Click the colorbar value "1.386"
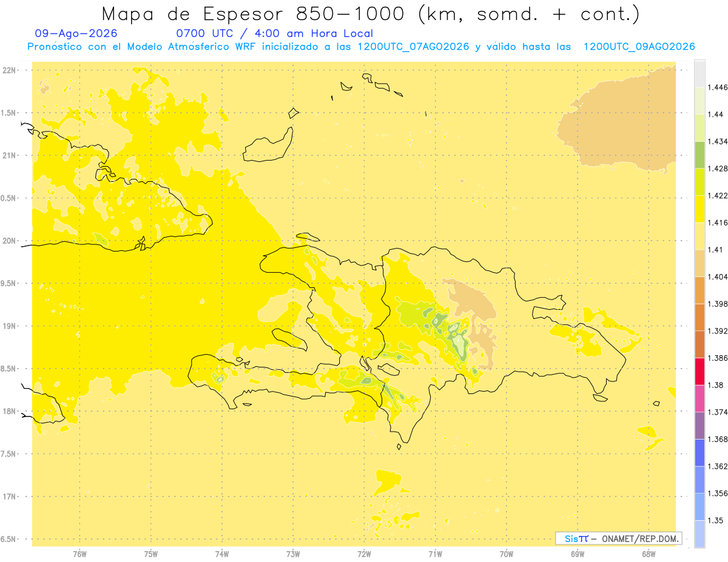The image size is (728, 562). pos(718,358)
